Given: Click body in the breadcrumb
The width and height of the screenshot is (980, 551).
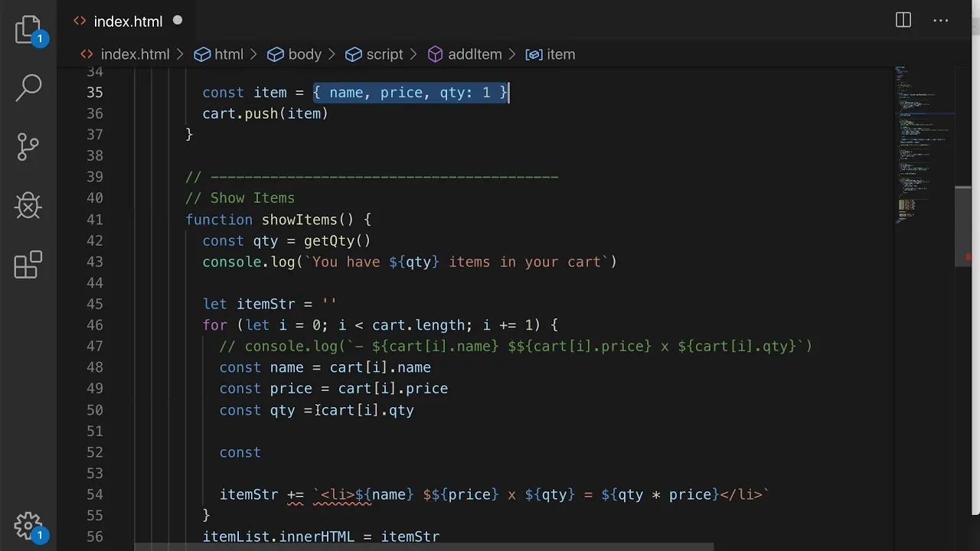Looking at the screenshot, I should coord(305,54).
